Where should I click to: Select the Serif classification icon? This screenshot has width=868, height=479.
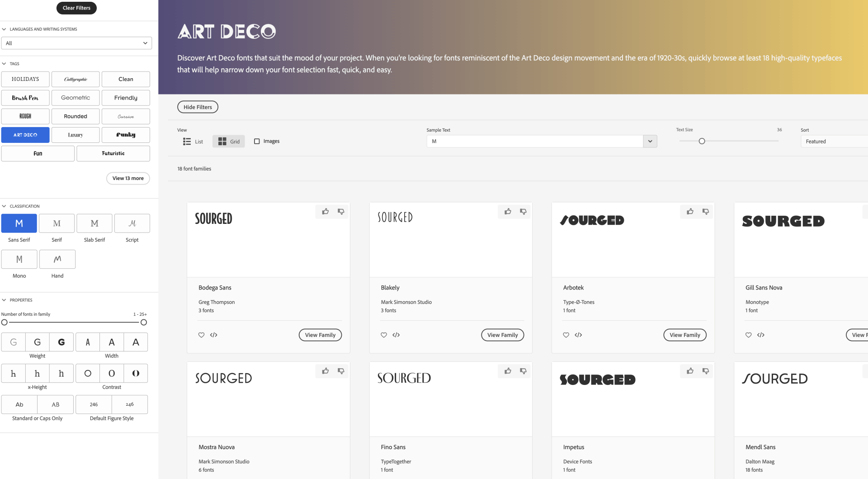pos(57,223)
